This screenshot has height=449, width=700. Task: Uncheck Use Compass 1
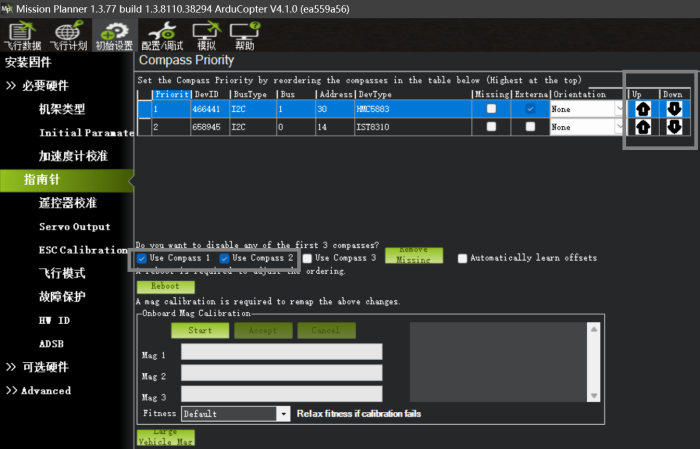coord(142,258)
